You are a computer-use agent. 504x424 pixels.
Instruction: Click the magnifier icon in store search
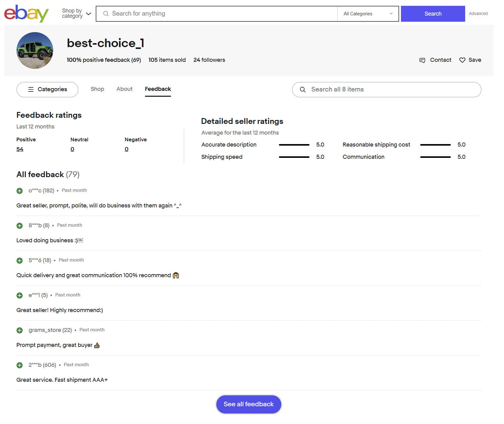click(302, 90)
